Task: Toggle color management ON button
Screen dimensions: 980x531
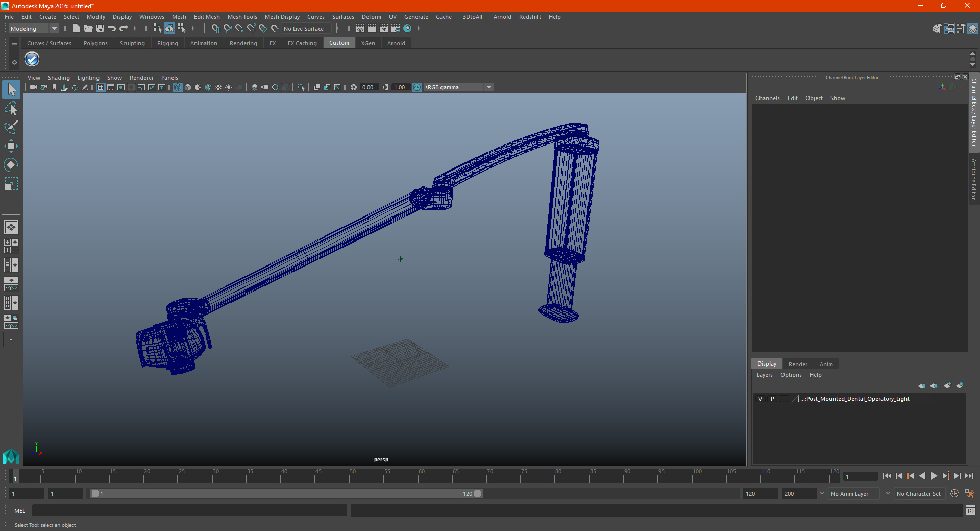Action: [x=417, y=87]
